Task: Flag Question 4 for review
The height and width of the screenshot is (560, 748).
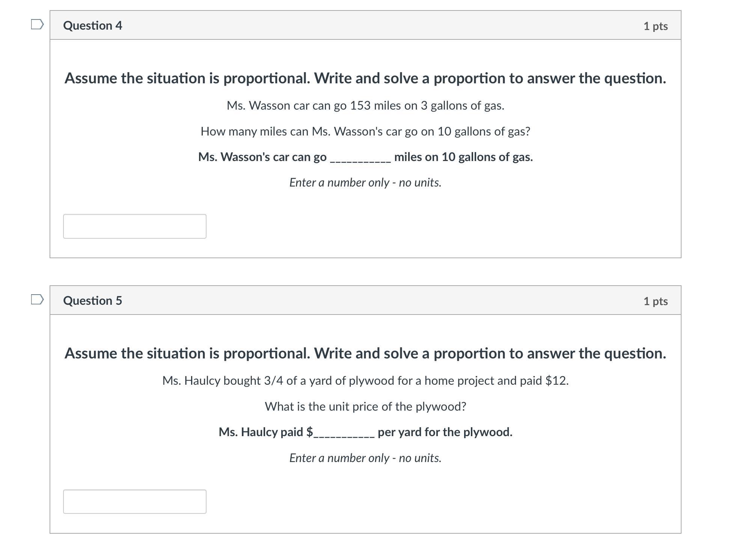Action: pos(37,24)
